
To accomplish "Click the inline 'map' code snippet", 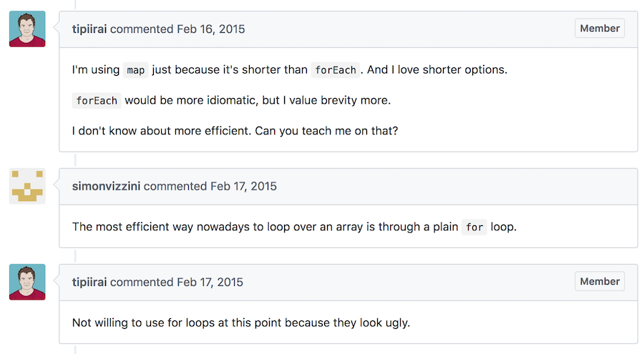I will [135, 71].
